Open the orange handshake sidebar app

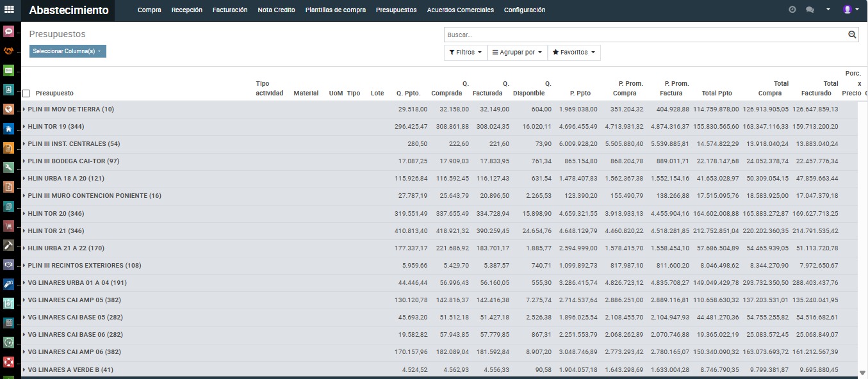click(x=9, y=51)
